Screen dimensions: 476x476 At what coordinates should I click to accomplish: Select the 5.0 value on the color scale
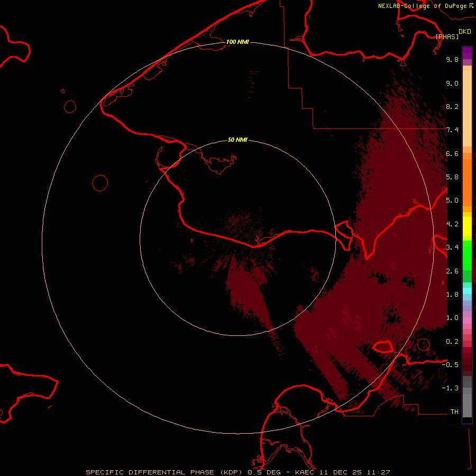[452, 200]
